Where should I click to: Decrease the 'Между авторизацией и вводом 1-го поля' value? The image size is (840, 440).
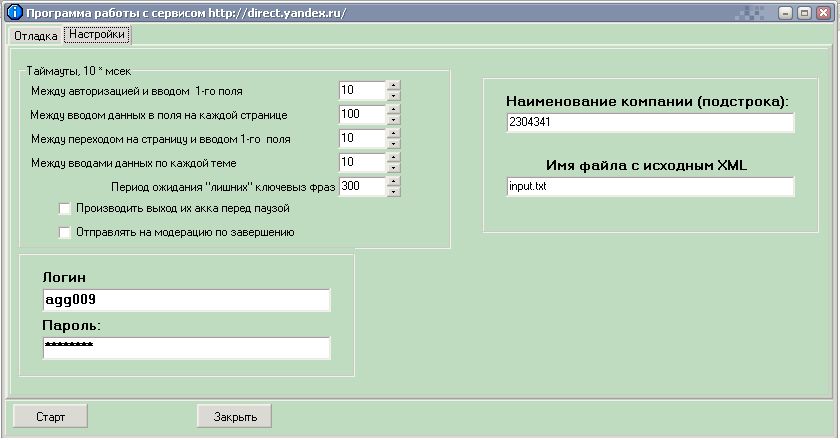pyautogui.click(x=394, y=96)
